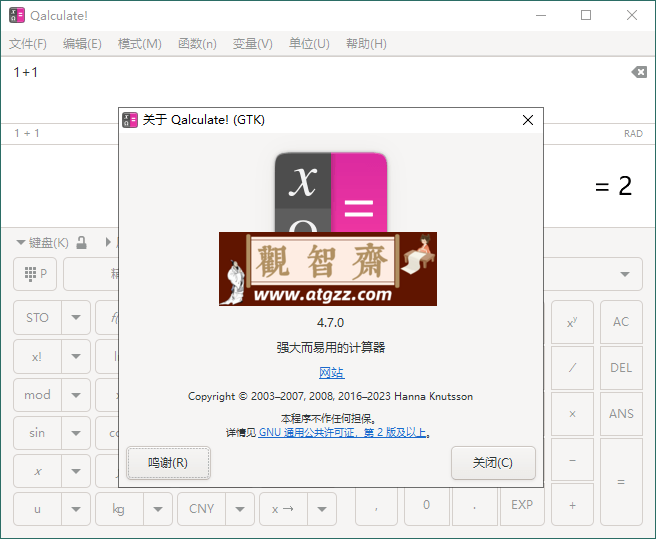Image resolution: width=656 pixels, height=539 pixels.
Task: Click the About dialog title bar icon
Action: point(130,120)
